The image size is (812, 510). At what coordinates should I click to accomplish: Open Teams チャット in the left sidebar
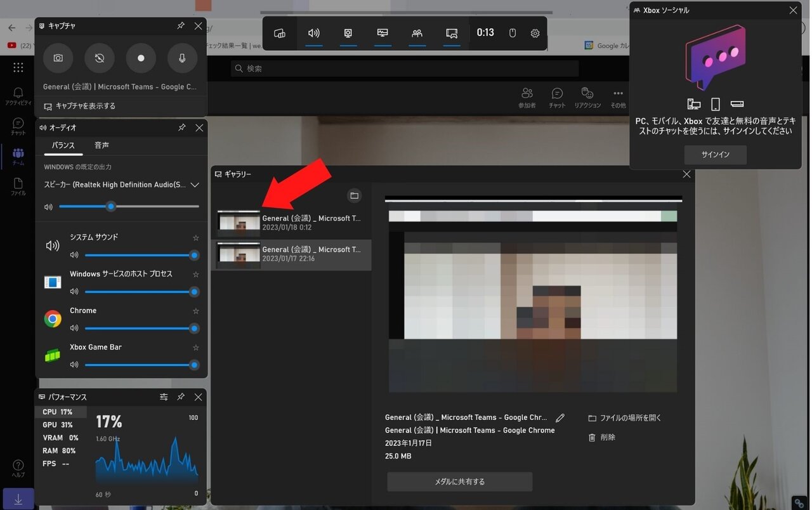(18, 127)
